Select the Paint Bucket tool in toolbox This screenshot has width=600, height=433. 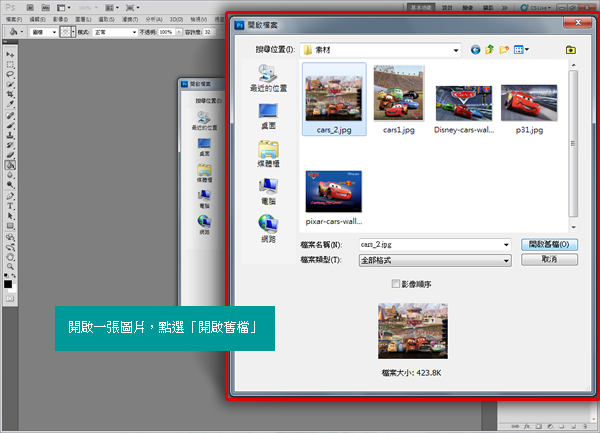10,165
